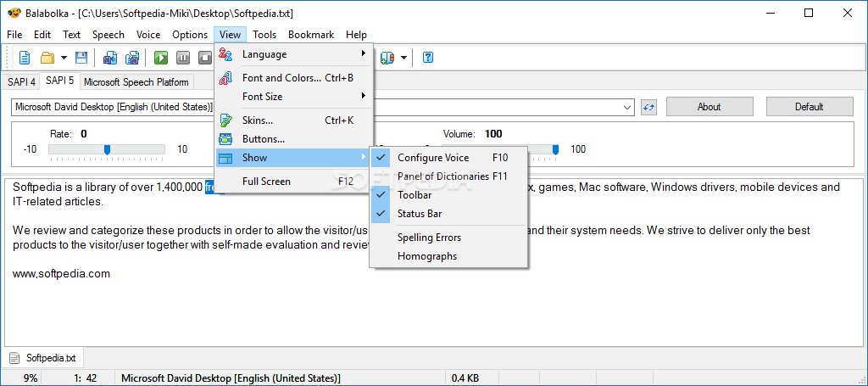Expand the Open file dropdown arrow

click(x=64, y=57)
